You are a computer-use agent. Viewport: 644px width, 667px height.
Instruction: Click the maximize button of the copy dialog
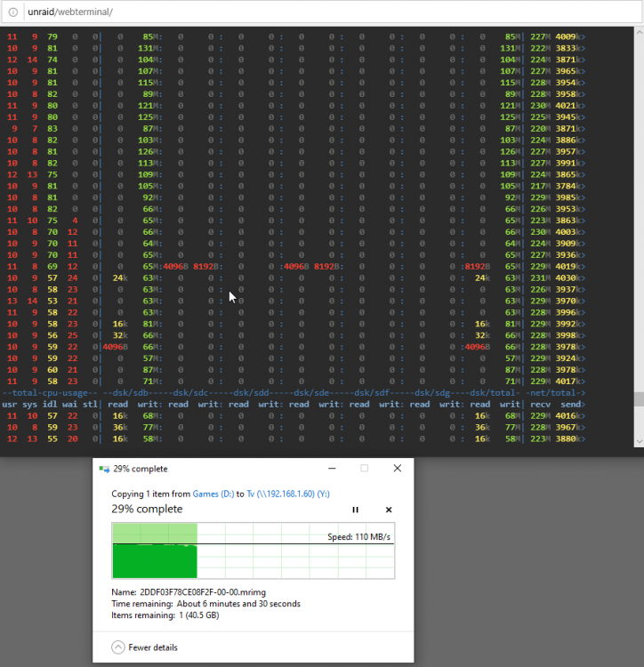click(365, 469)
